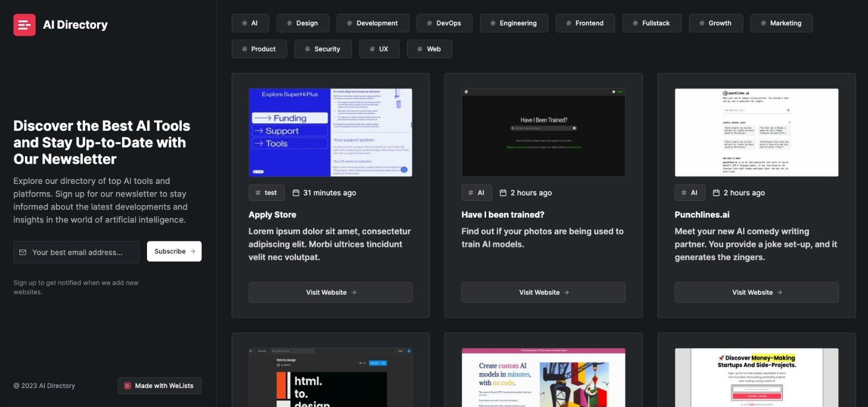868x407 pixels.
Task: Filter by the Security tag
Action: [x=323, y=49]
